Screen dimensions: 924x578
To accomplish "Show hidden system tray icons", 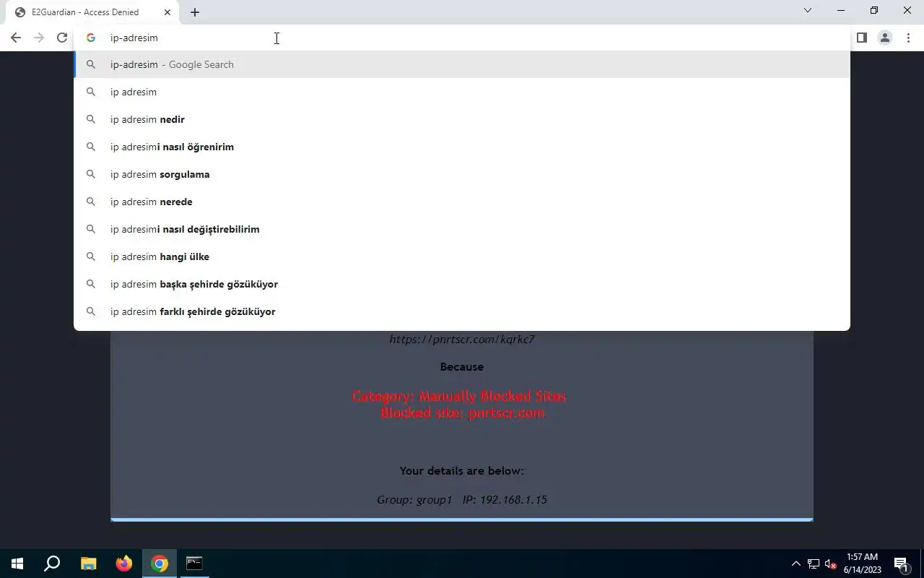I will (796, 564).
